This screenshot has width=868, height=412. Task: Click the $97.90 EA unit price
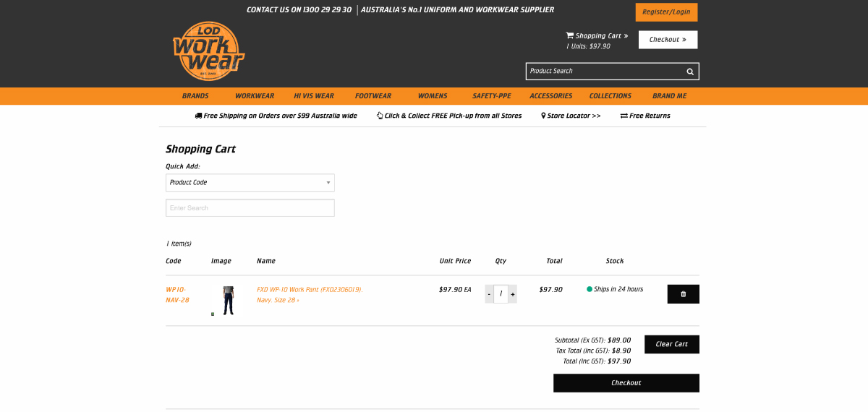(x=455, y=289)
